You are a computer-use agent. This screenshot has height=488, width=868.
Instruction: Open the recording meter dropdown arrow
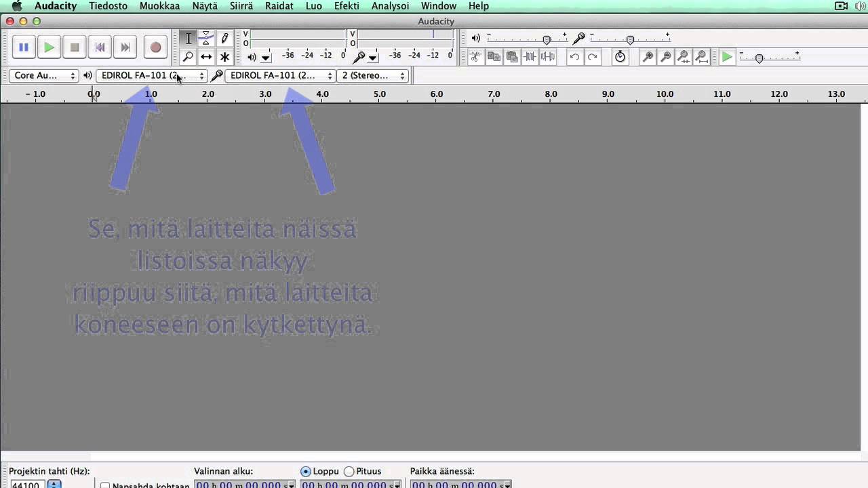coord(372,58)
